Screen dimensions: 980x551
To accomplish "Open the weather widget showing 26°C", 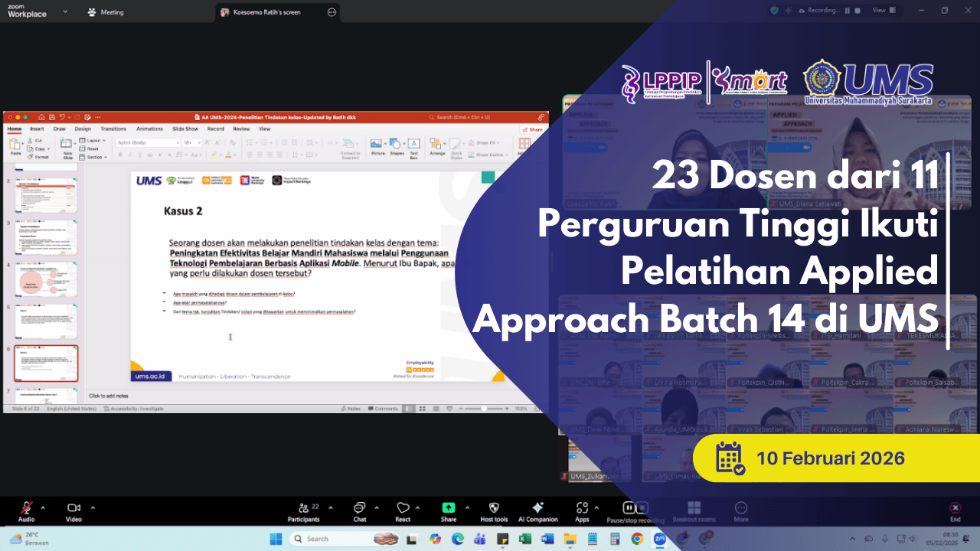I will [28, 539].
